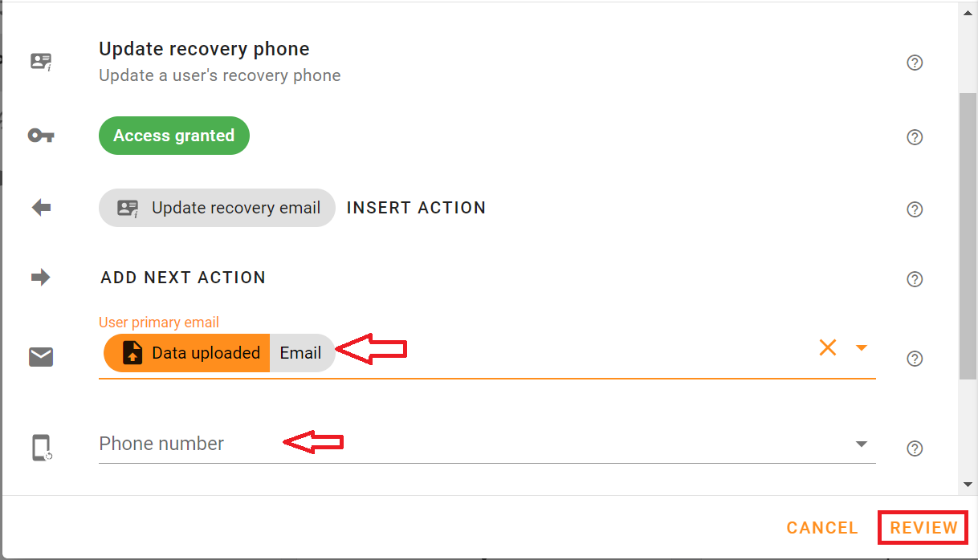The width and height of the screenshot is (978, 560).
Task: Click the previous action arrow icon
Action: click(x=40, y=207)
